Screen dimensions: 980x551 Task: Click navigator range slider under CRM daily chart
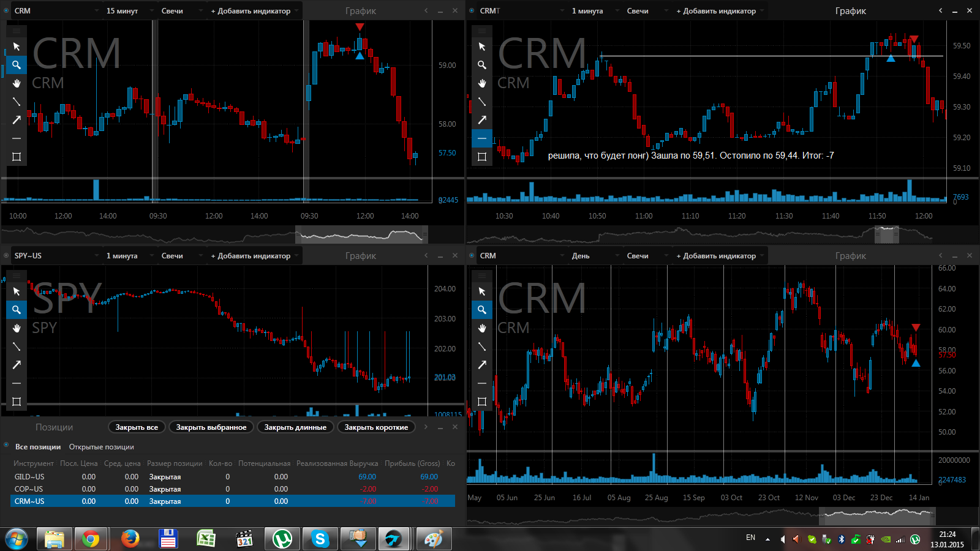[877, 515]
